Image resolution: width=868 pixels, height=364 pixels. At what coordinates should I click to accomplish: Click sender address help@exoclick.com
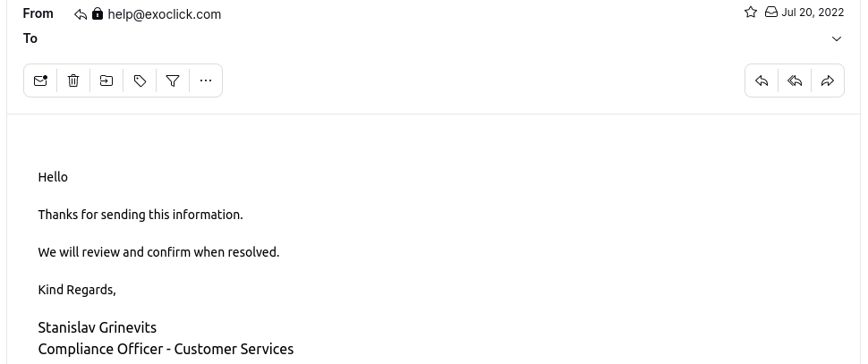164,14
